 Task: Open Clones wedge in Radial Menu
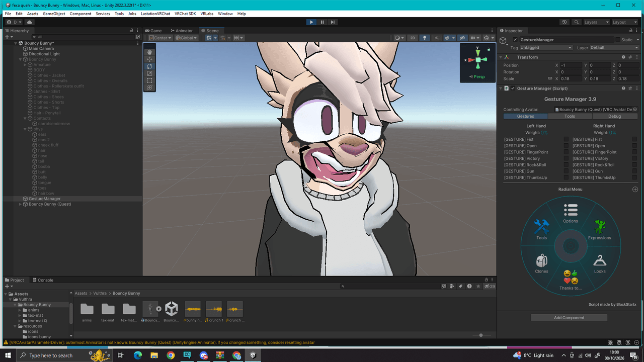(541, 263)
